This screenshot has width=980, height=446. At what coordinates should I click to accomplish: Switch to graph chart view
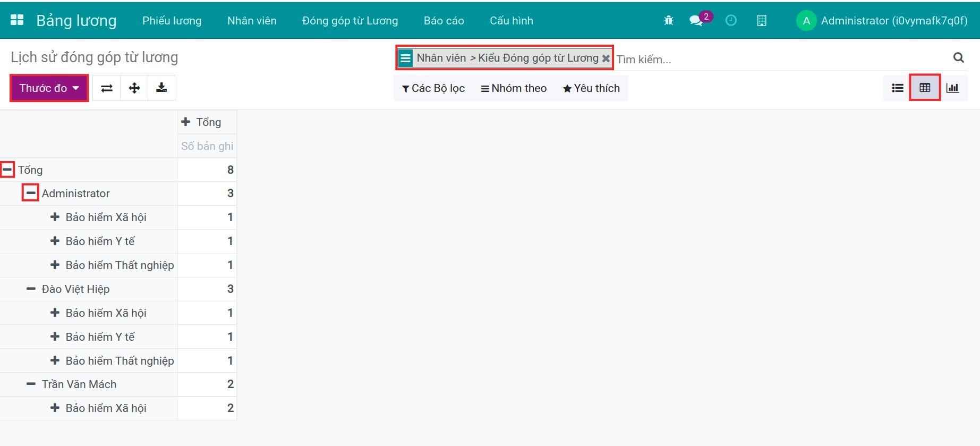coord(952,88)
